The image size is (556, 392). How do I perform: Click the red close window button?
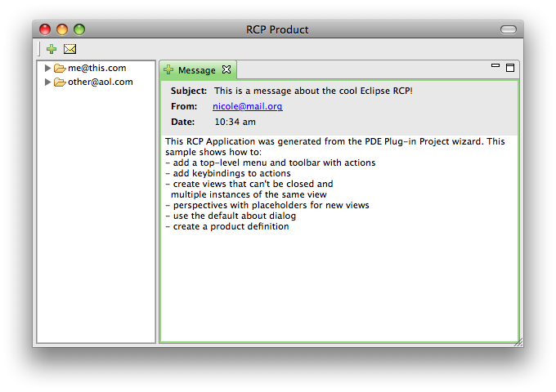click(45, 29)
